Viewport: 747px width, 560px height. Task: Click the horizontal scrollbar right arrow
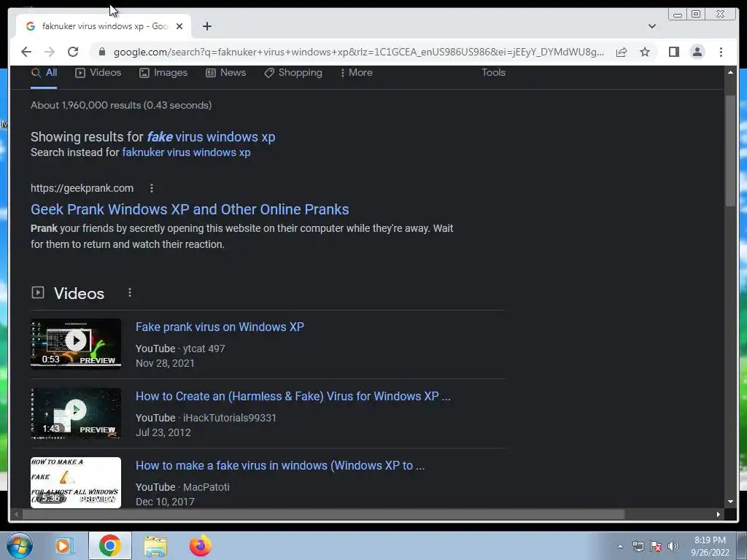tap(718, 514)
